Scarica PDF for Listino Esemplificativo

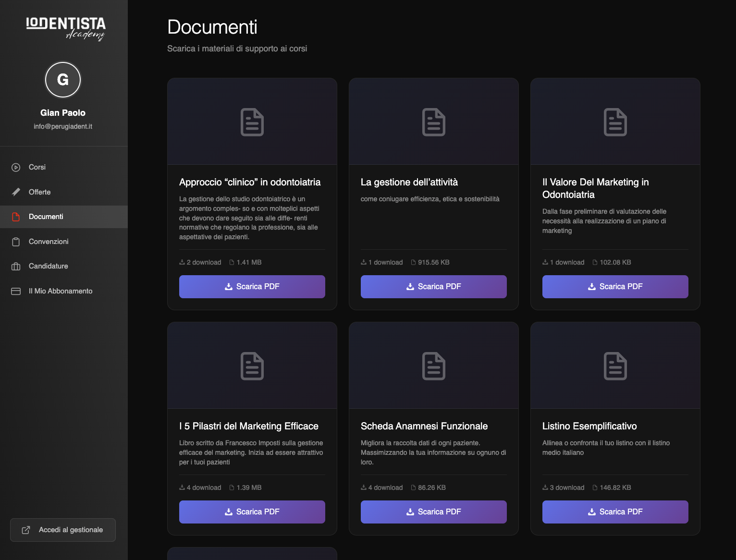tap(615, 511)
